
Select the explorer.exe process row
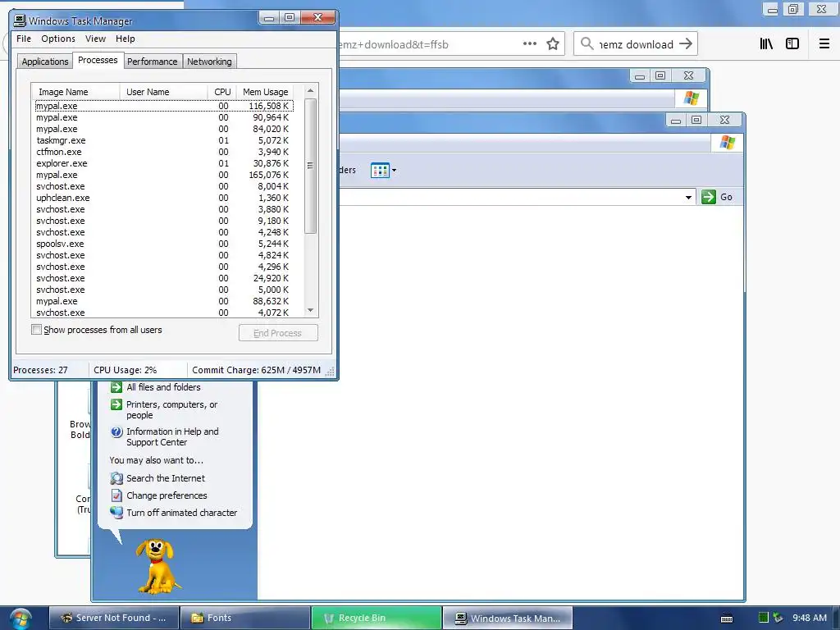tap(163, 163)
